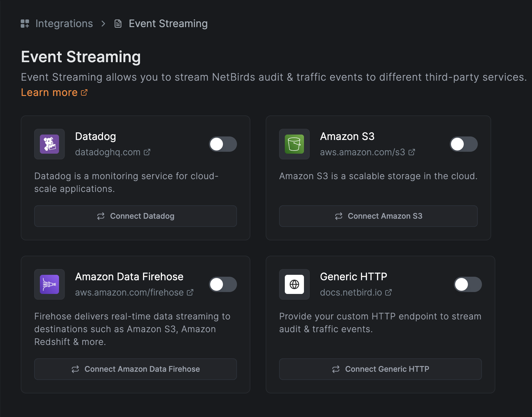Open the Integrations breadcrumb item
Screen dimensions: 532x417
point(64,23)
